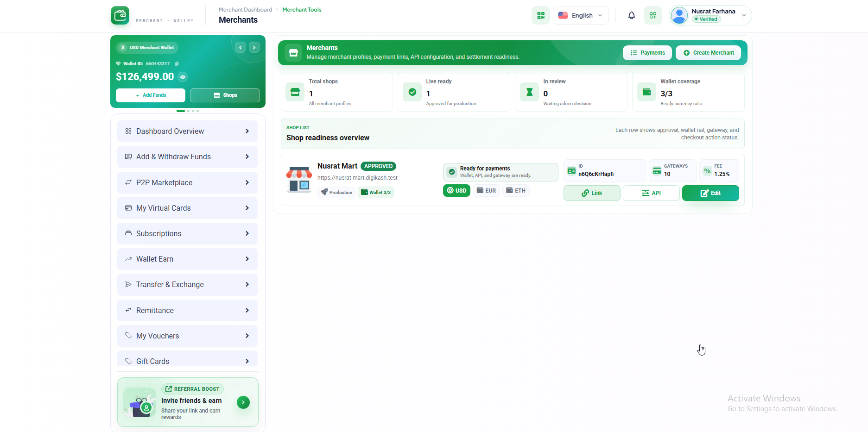
Task: Open the apps grid shortcut icon
Action: [653, 15]
